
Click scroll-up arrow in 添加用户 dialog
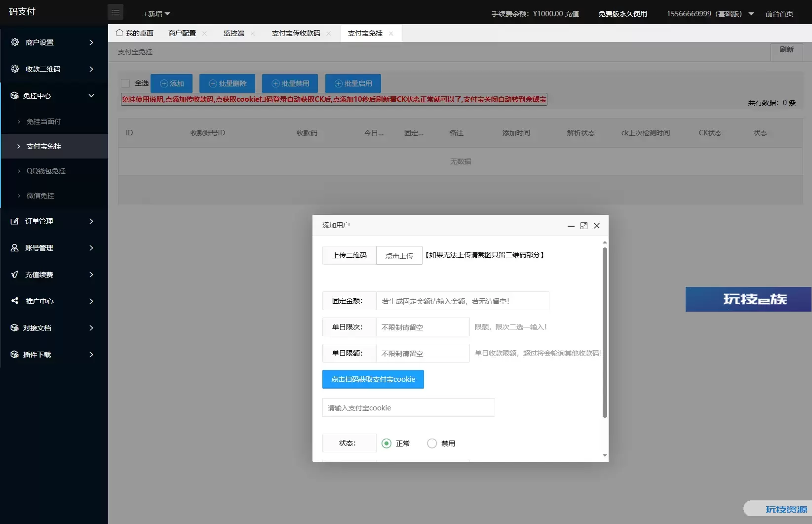(605, 242)
